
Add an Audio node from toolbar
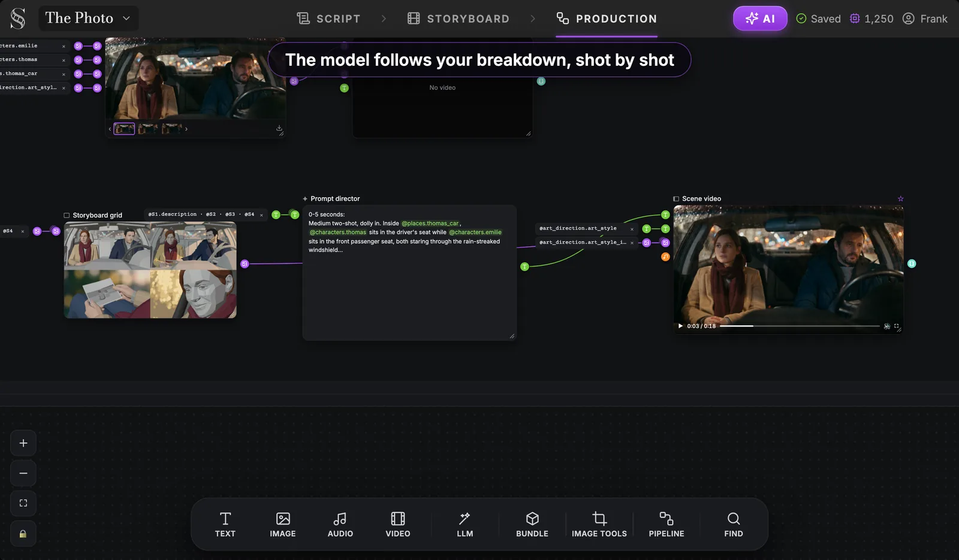(x=340, y=525)
